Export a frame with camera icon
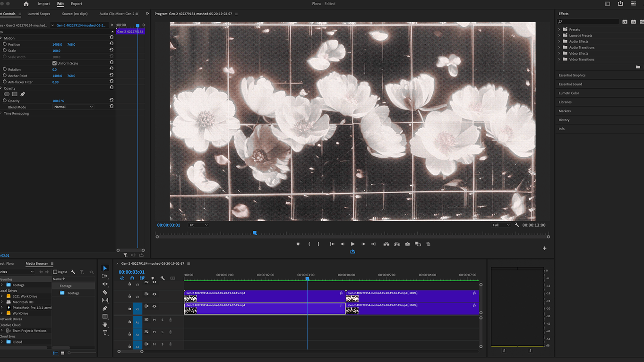 tap(407, 244)
